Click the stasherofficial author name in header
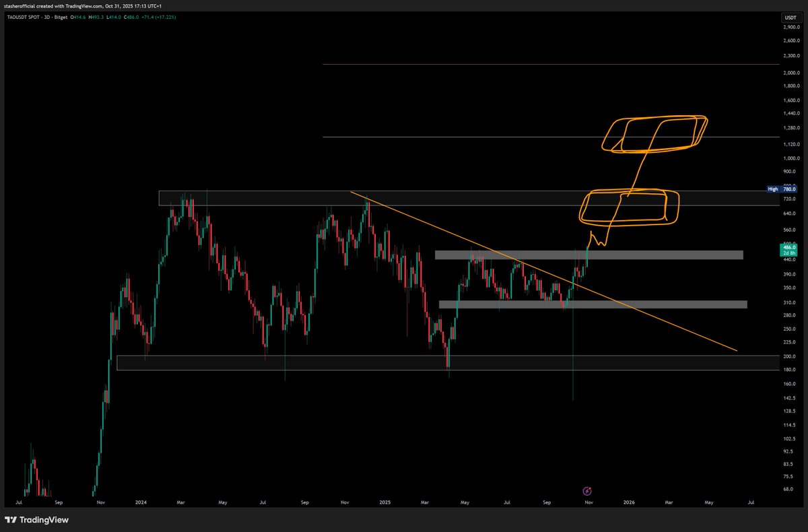The image size is (808, 532). [20, 6]
